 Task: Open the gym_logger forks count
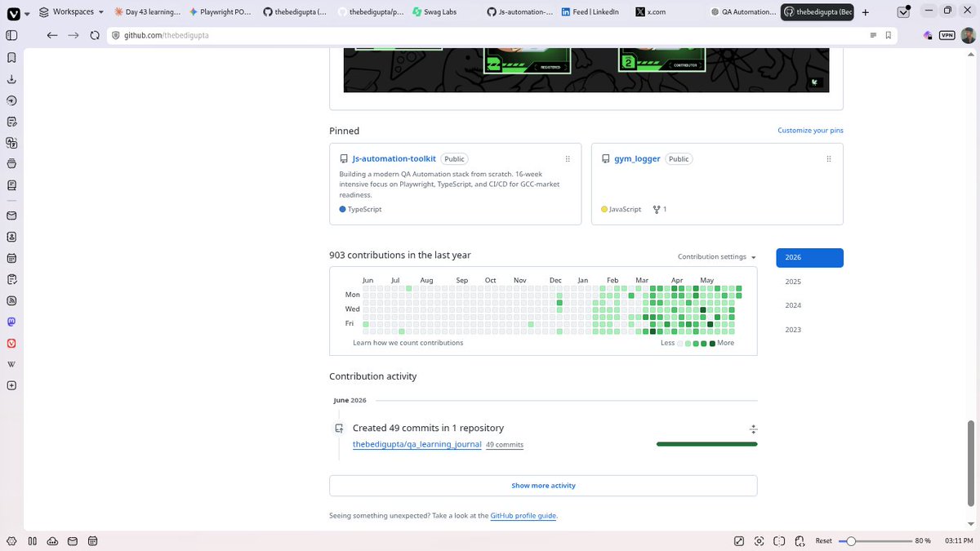click(660, 210)
